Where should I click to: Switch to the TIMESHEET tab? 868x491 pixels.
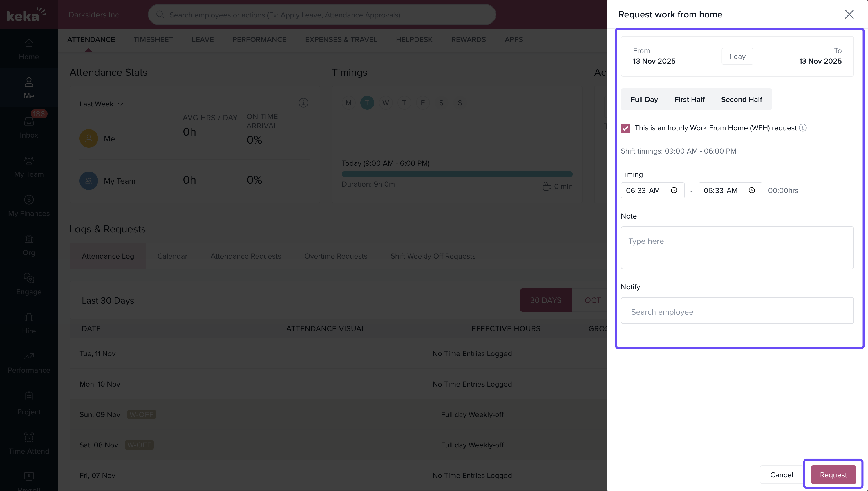[x=153, y=39]
